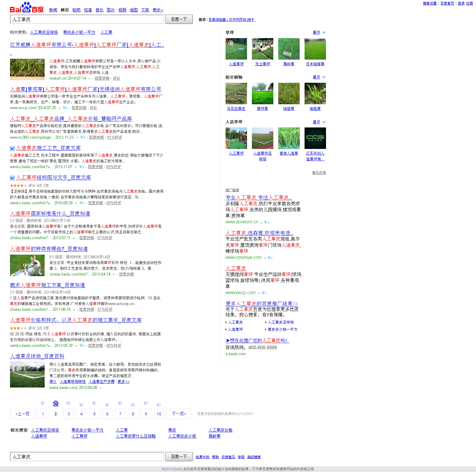This screenshot has height=472, width=476.
Task: Open dropdown arrow after www.wxcp.com/ 2014-07-25
Action: [x=59, y=108]
